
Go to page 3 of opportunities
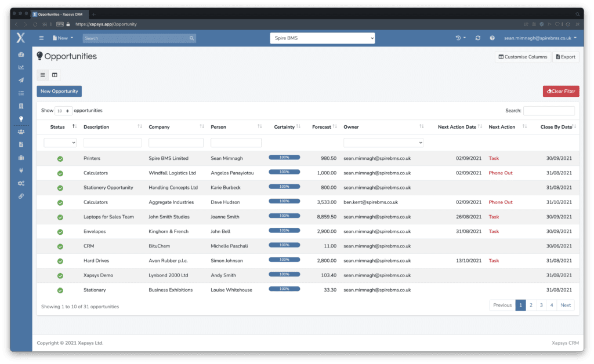(541, 305)
